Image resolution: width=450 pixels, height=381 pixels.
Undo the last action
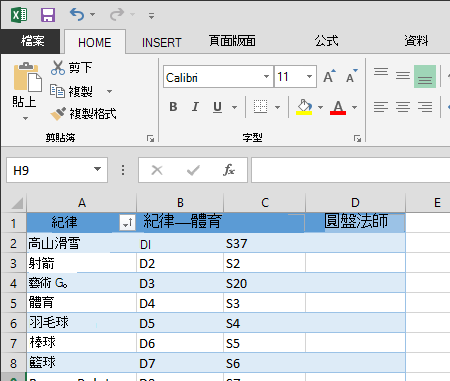[77, 14]
